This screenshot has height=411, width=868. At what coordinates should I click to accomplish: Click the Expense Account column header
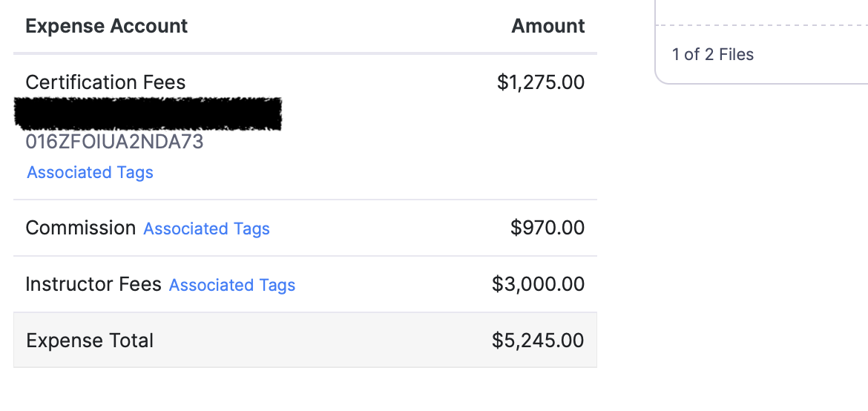pyautogui.click(x=106, y=27)
